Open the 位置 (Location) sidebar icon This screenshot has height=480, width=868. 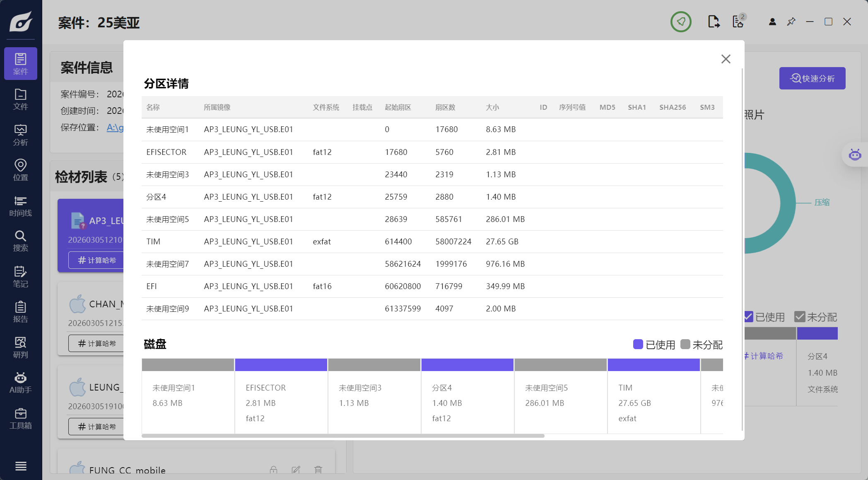(x=20, y=170)
